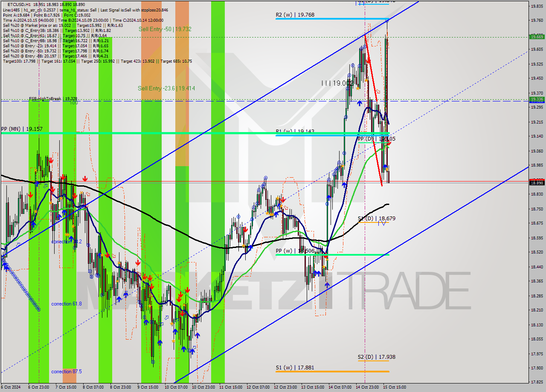Click the 'Sell %10 @ C_Entry38: 18.386' line

click(x=57, y=30)
